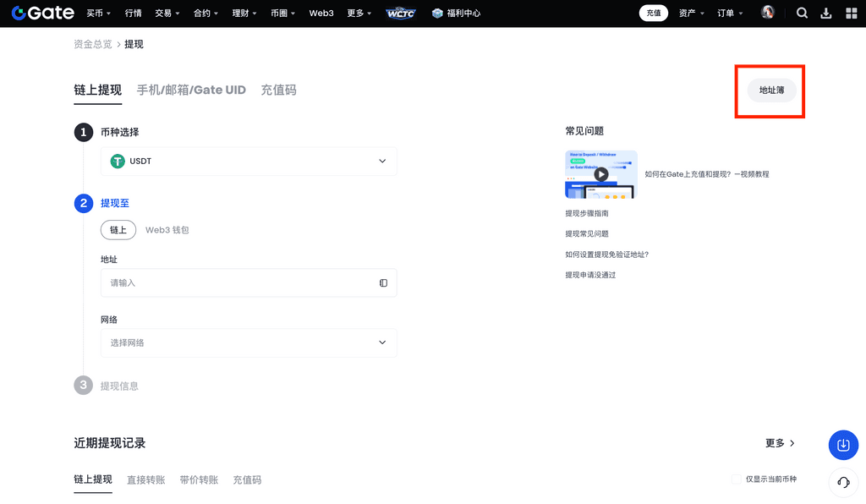Image resolution: width=866 pixels, height=504 pixels.
Task: Click the 地址簿 button
Action: pyautogui.click(x=771, y=90)
